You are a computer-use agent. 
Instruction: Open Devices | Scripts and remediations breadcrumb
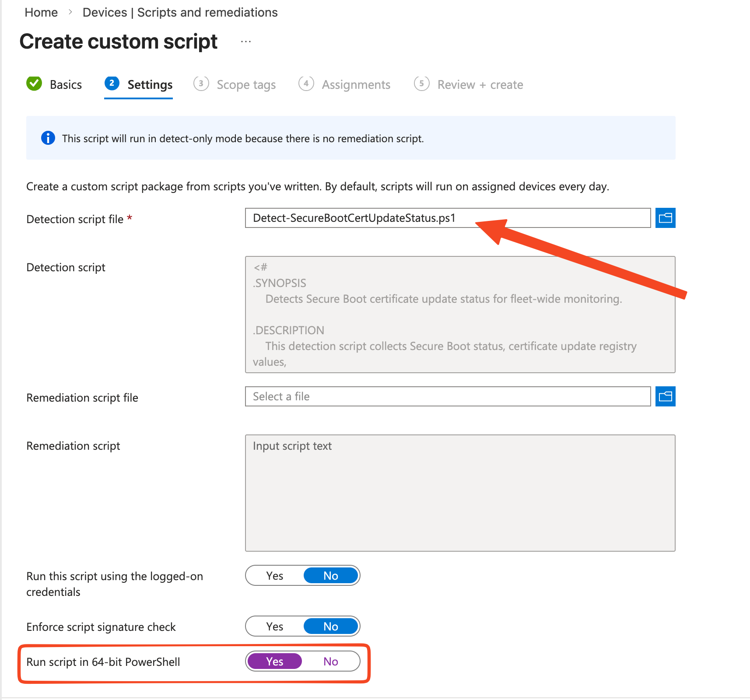(x=180, y=12)
